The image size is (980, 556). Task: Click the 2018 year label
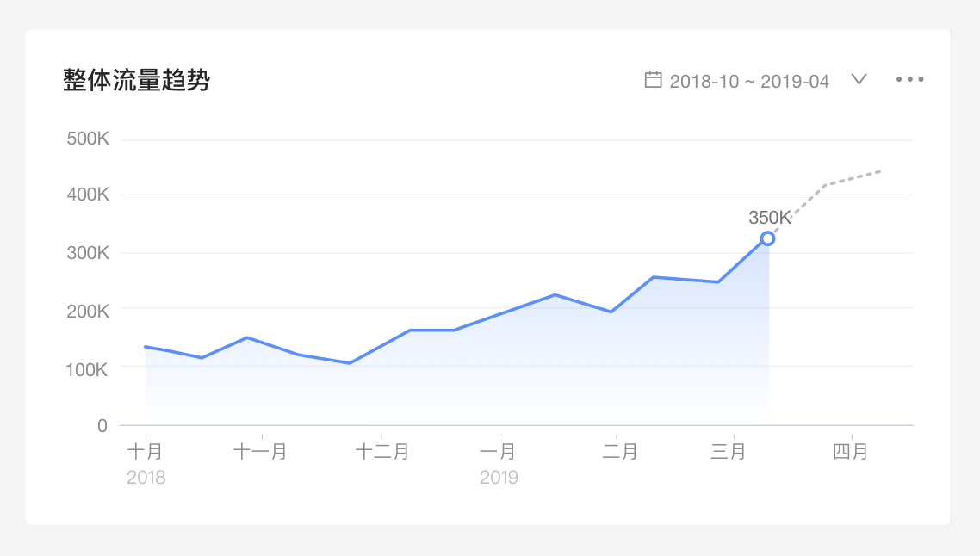[146, 478]
